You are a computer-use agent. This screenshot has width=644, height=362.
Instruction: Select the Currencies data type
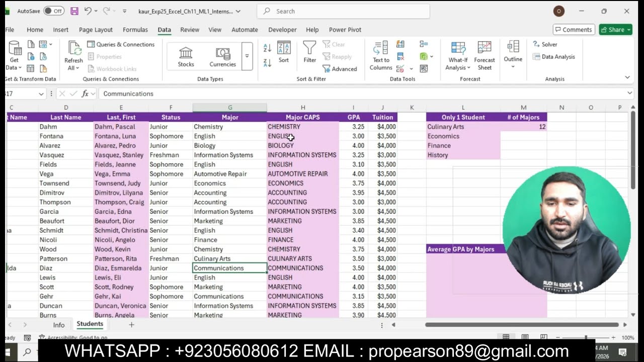point(222,56)
